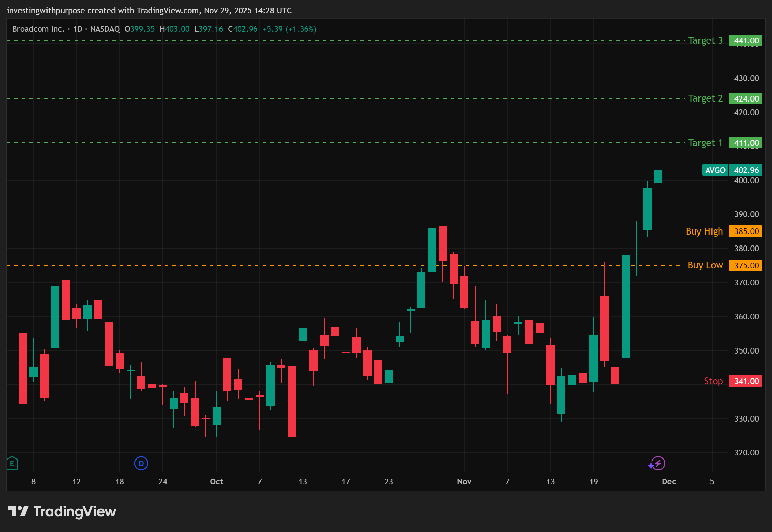Click the AVGO ticker price tag

715,170
